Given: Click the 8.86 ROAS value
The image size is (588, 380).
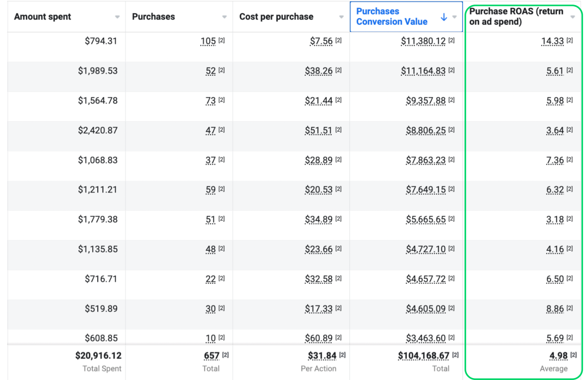Looking at the screenshot, I should click(555, 309).
